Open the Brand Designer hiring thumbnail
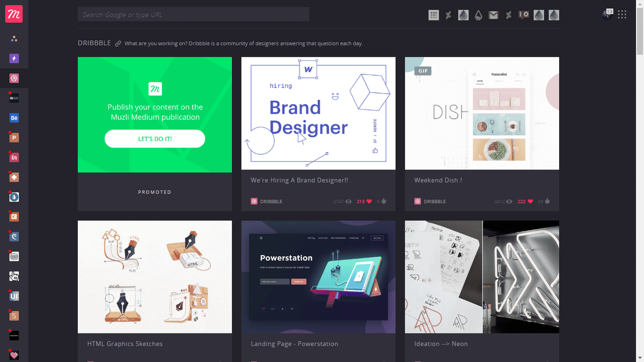The image size is (644, 362). pyautogui.click(x=318, y=113)
